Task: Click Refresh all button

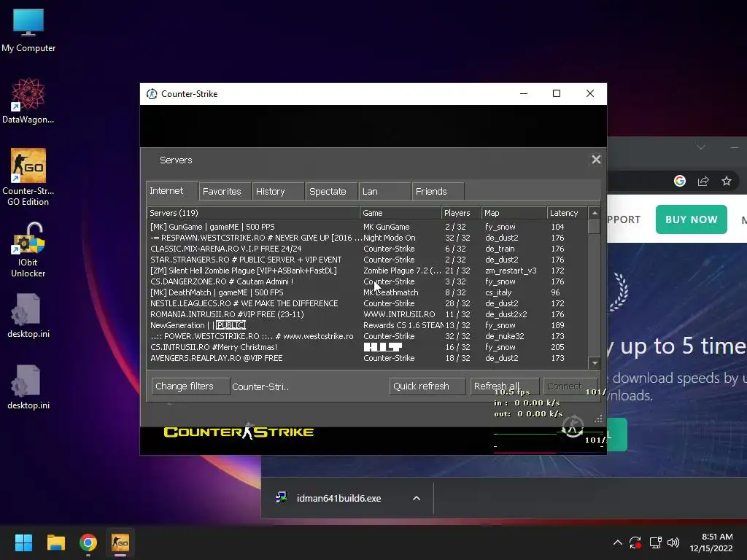Action: coord(505,386)
